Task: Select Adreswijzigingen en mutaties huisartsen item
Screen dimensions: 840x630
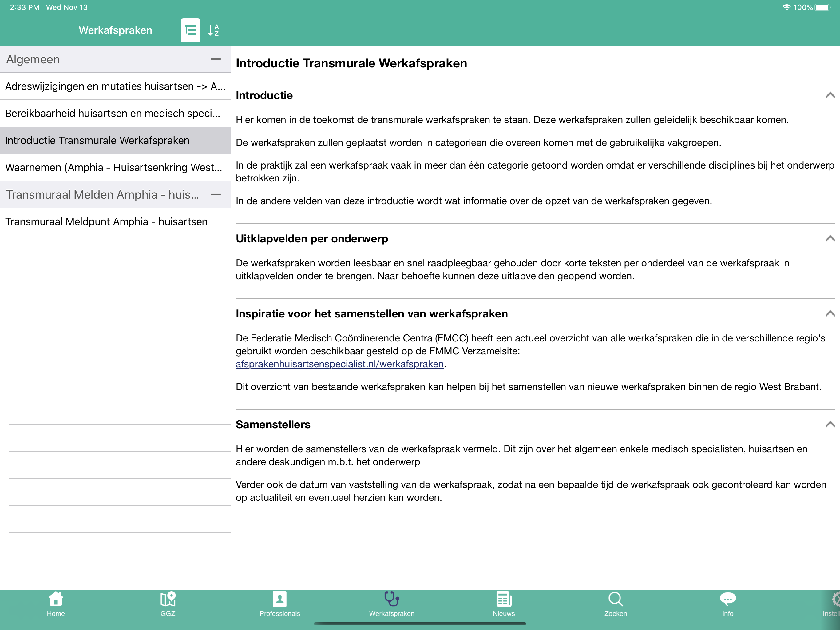Action: click(115, 86)
